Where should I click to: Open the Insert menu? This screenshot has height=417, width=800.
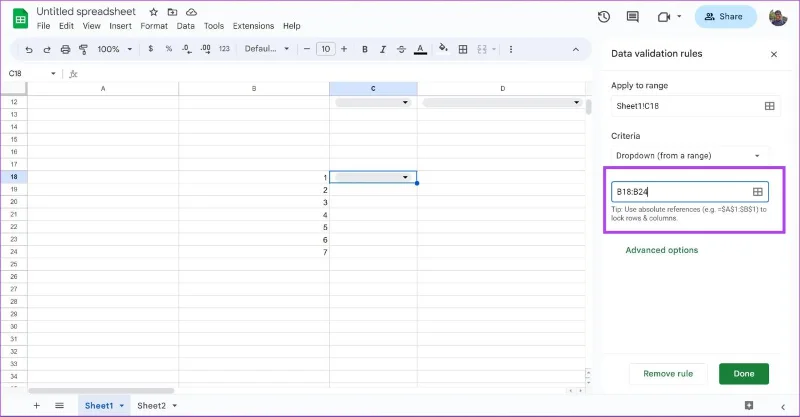(120, 26)
